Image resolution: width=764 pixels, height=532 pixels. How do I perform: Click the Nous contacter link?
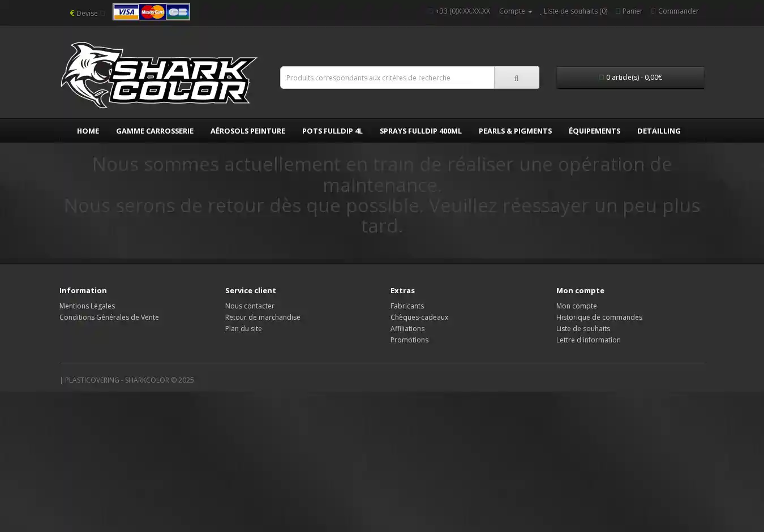250,306
